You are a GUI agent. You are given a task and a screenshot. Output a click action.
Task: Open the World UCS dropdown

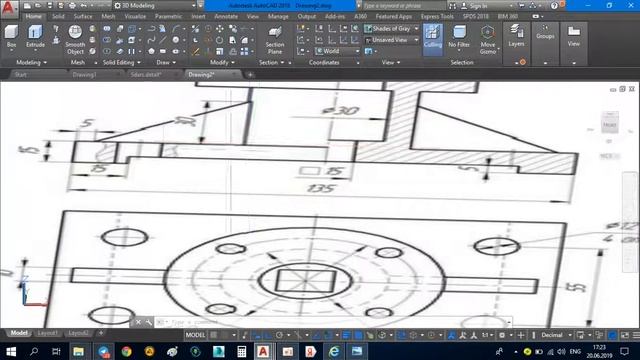(338, 51)
